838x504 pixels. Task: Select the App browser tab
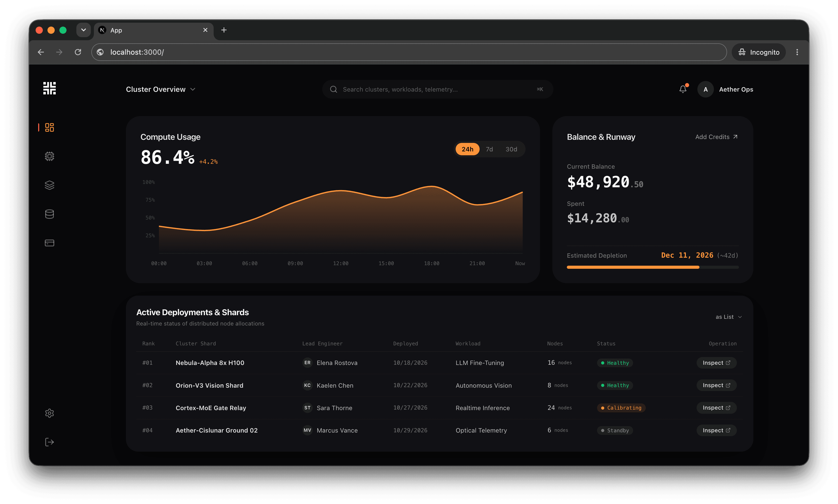(x=154, y=30)
